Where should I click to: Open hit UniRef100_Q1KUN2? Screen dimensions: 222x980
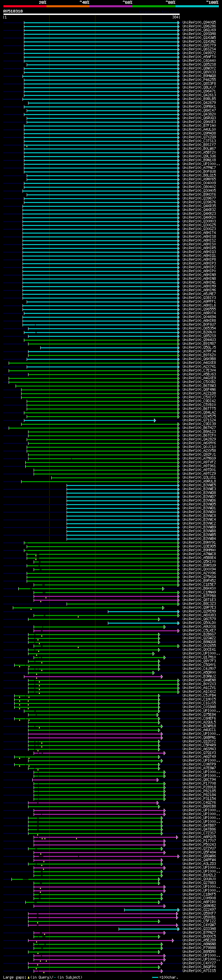click(x=199, y=41)
